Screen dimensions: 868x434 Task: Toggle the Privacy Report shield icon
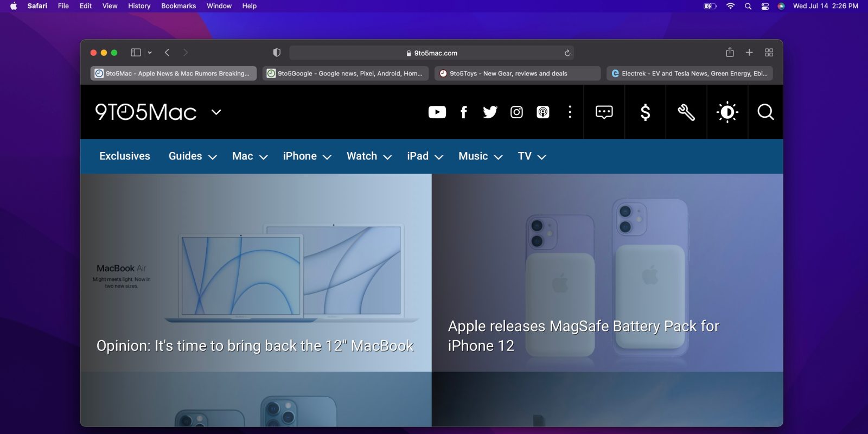pos(277,53)
